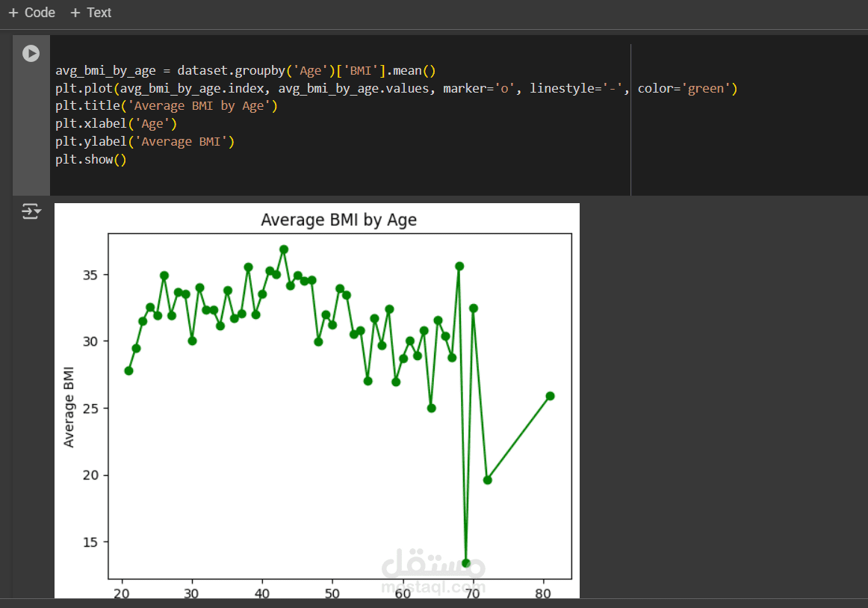Click the highest data point near age 43
The height and width of the screenshot is (608, 868).
click(x=284, y=249)
